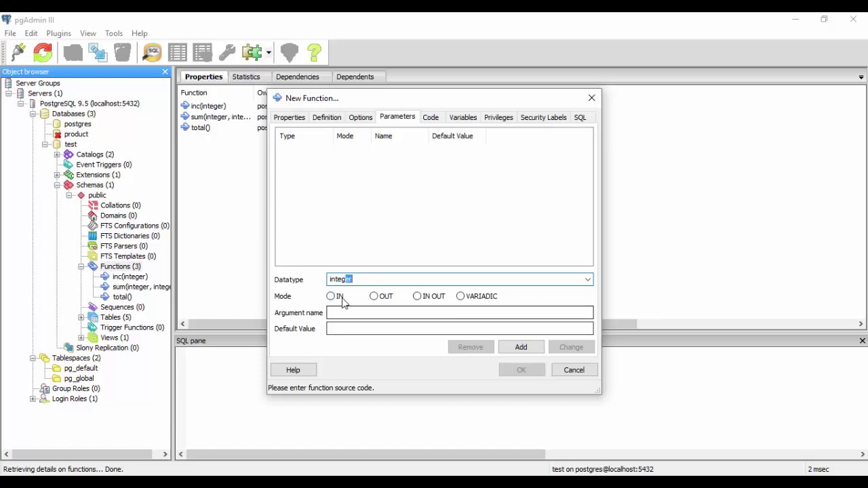Select Trigger Functions (0) tree item

(132, 327)
